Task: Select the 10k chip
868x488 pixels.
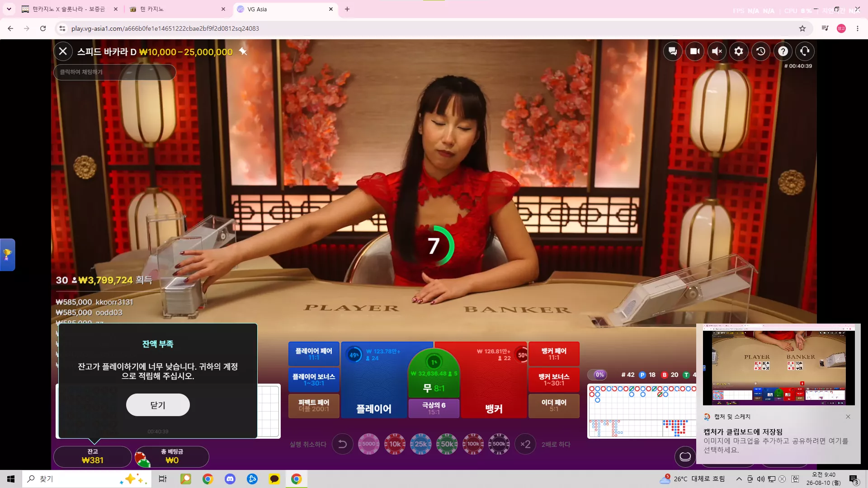Action: (x=395, y=444)
